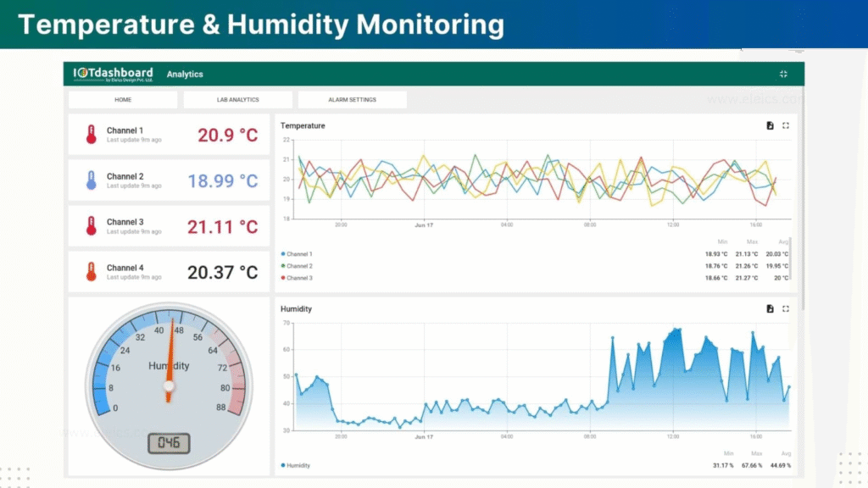This screenshot has width=868, height=488.
Task: Expand the Channel 4 reading card
Action: click(x=169, y=271)
